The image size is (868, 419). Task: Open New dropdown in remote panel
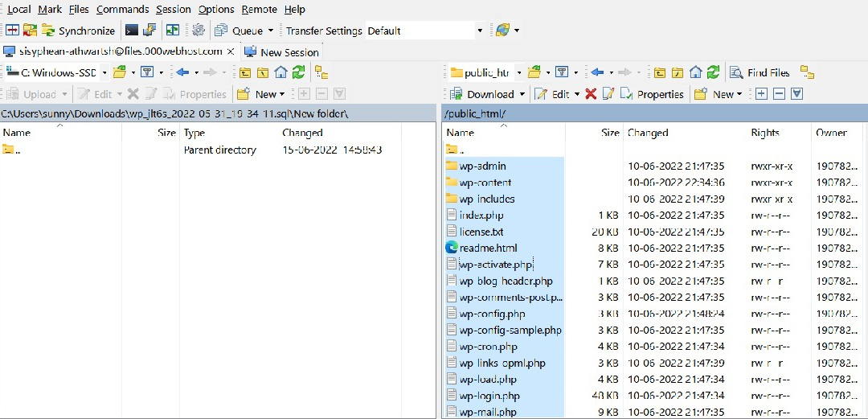[x=718, y=94]
